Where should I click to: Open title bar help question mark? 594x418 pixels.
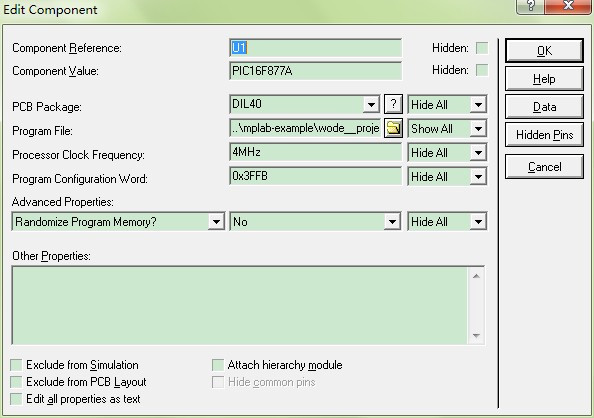click(x=530, y=6)
